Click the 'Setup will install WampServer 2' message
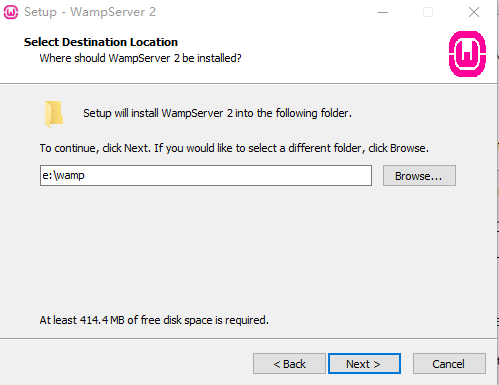 (x=217, y=113)
